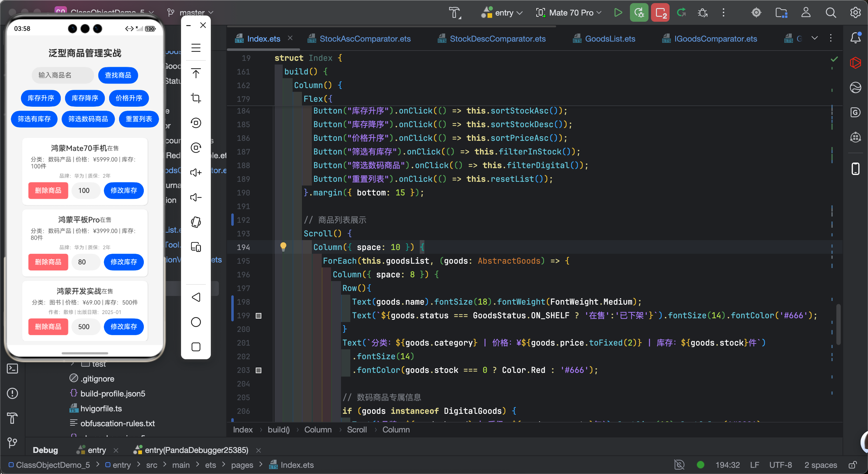Screen dimensions: 868x474
Task: Open the Terminal tool window icon
Action: pyautogui.click(x=12, y=369)
